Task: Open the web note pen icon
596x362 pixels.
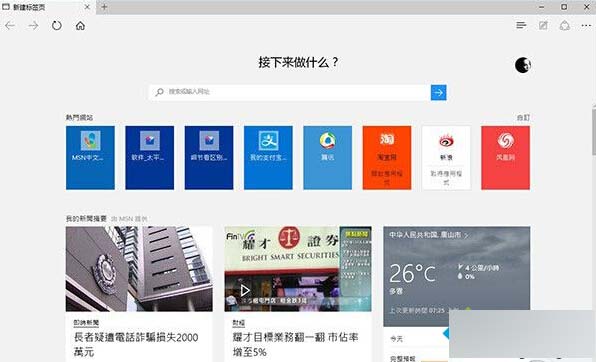Action: pos(543,25)
